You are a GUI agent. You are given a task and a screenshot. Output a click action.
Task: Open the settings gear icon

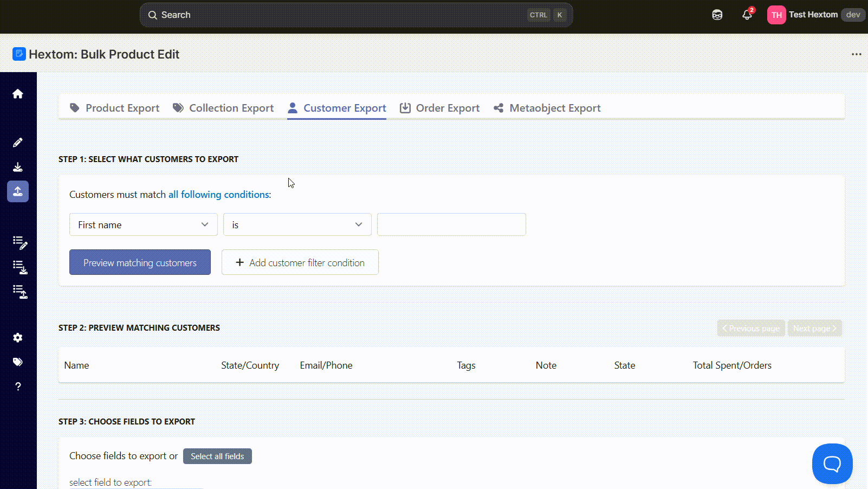18,338
